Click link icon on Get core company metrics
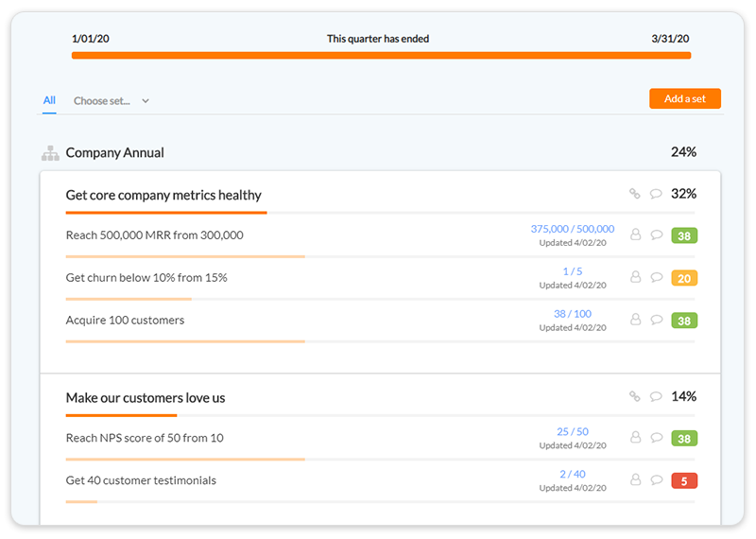 pyautogui.click(x=635, y=194)
